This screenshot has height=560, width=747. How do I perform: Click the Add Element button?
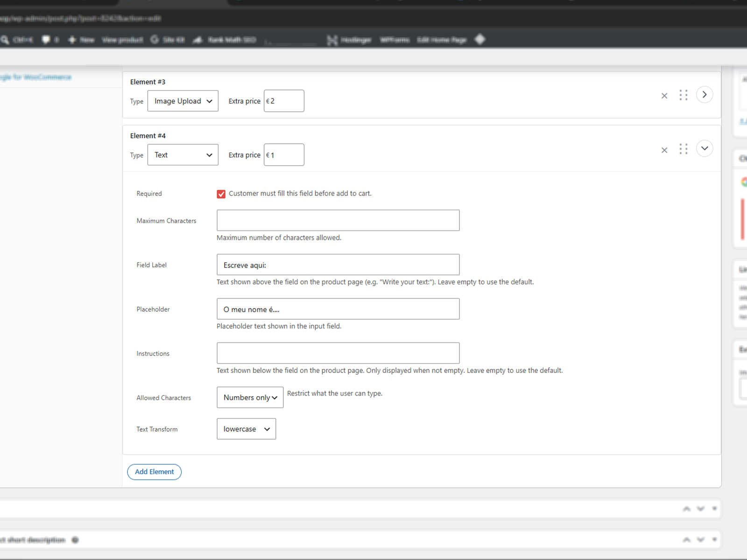(154, 472)
